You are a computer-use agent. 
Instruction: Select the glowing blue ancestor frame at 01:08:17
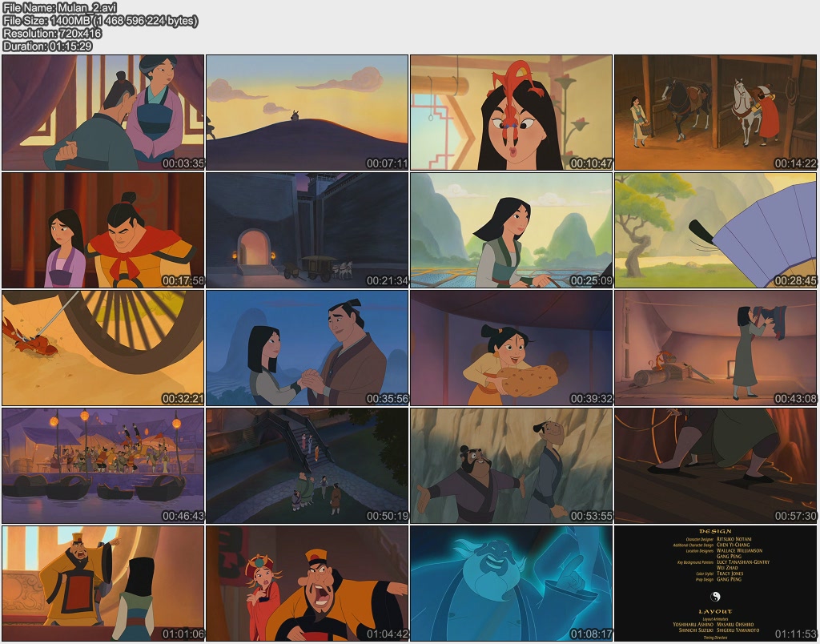tap(512, 583)
